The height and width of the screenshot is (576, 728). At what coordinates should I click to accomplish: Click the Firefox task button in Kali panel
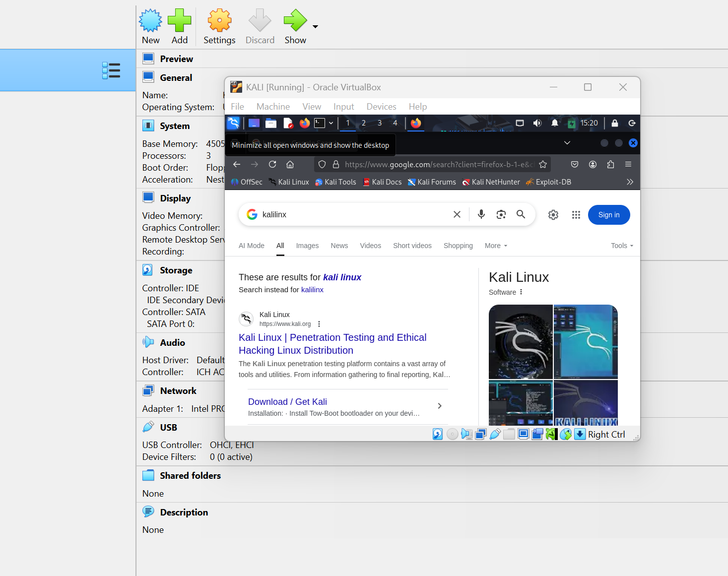(x=416, y=123)
